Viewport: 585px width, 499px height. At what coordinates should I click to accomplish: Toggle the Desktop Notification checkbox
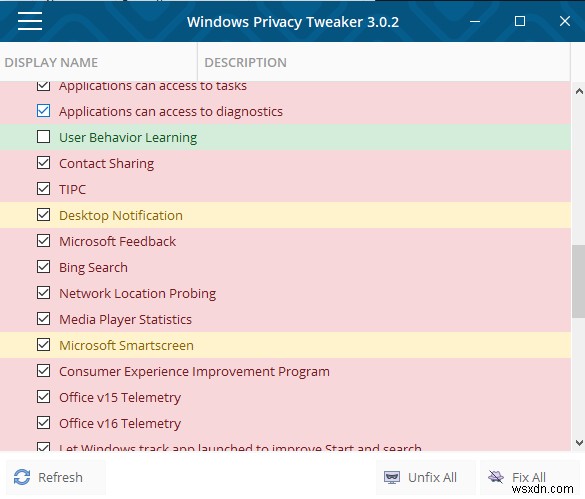coord(43,215)
